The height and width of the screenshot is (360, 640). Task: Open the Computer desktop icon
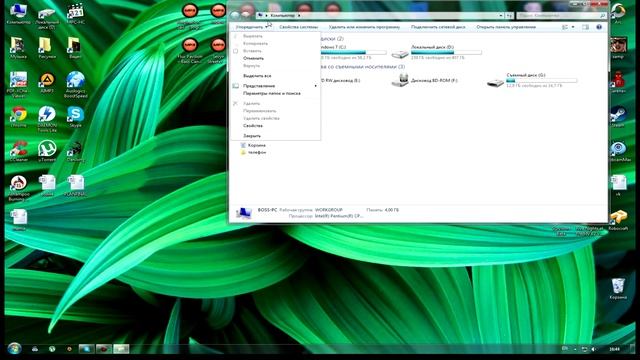18,13
